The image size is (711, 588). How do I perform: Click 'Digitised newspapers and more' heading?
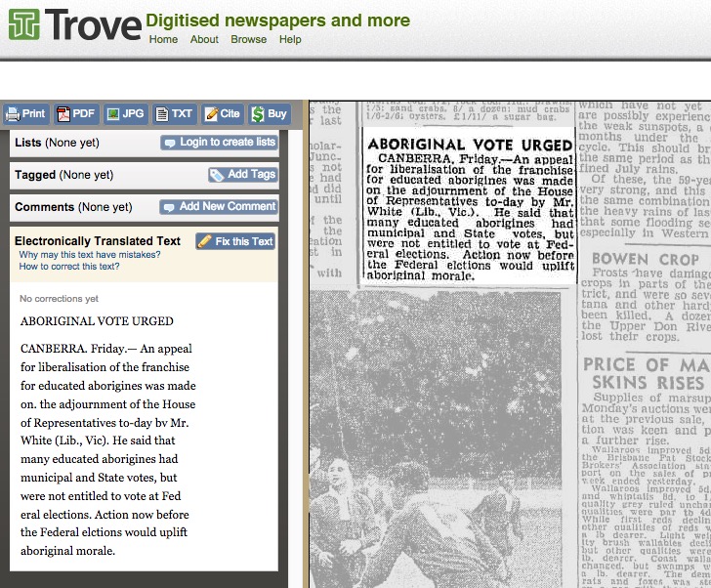tap(278, 21)
